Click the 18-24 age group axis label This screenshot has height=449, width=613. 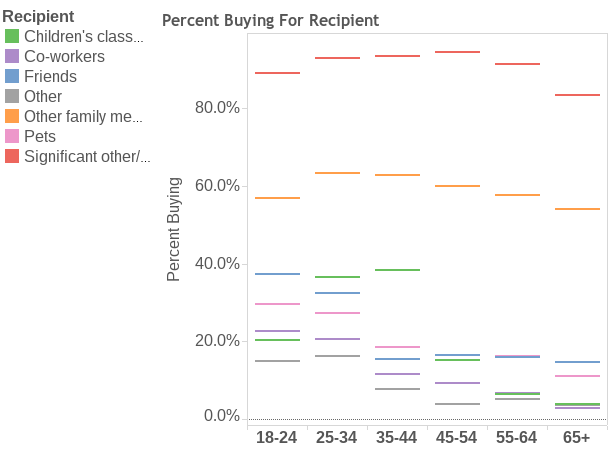point(276,438)
